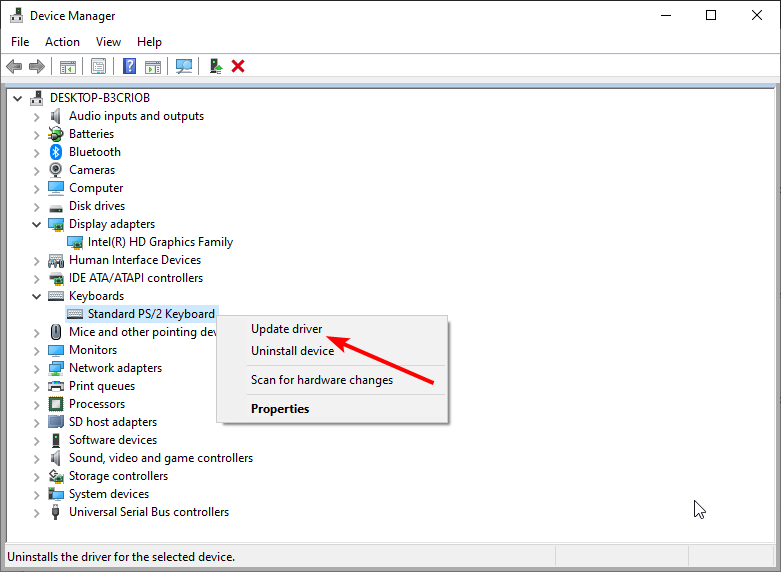
Task: Click Update device driver toolbar icon
Action: [216, 66]
